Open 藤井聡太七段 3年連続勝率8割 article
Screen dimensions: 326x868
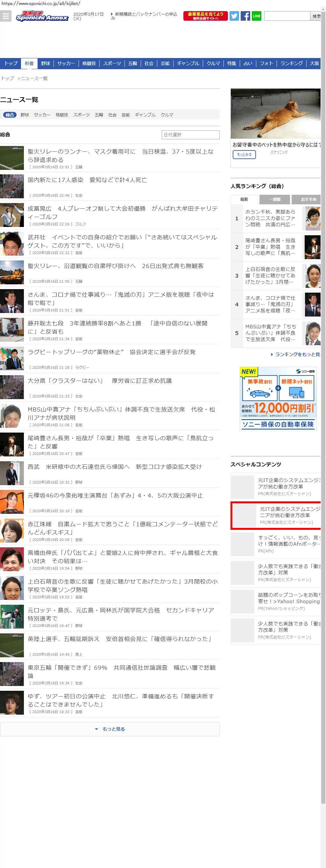(x=117, y=327)
